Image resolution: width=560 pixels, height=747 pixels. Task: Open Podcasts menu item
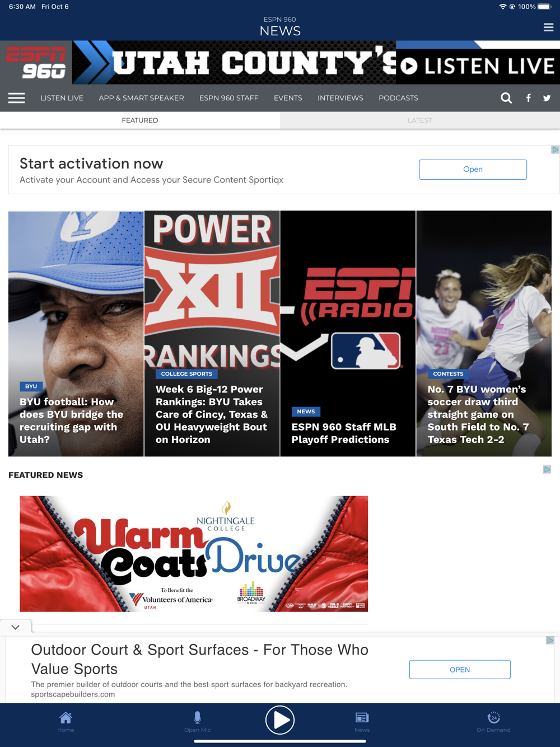click(x=398, y=98)
